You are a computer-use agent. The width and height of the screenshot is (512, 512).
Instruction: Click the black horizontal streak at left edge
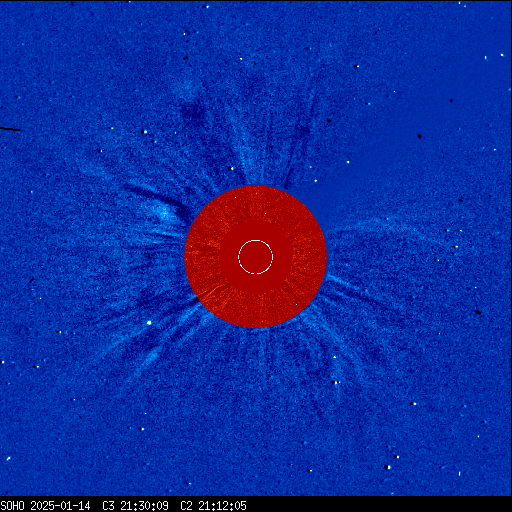[x=10, y=129]
